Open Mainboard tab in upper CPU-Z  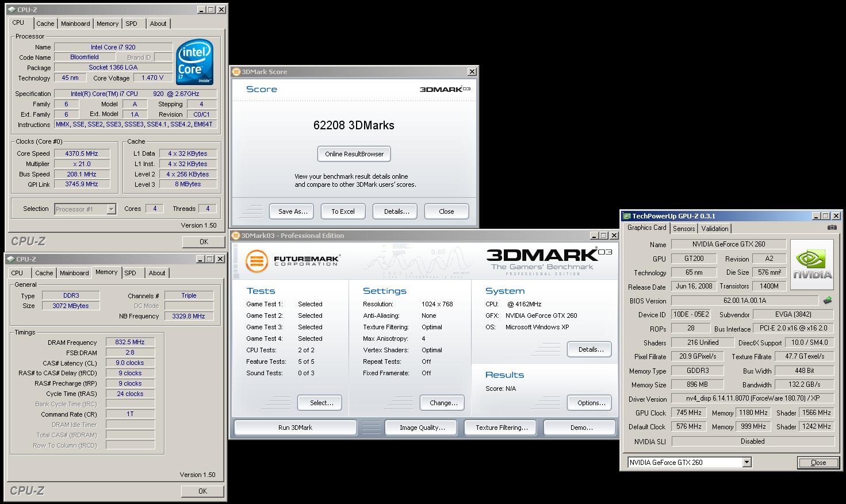[75, 24]
